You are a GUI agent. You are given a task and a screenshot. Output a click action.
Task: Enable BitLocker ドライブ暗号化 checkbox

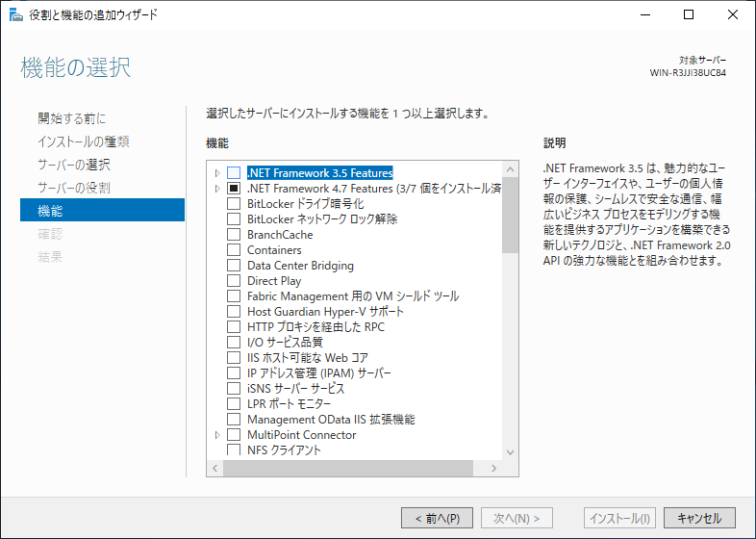coord(234,204)
